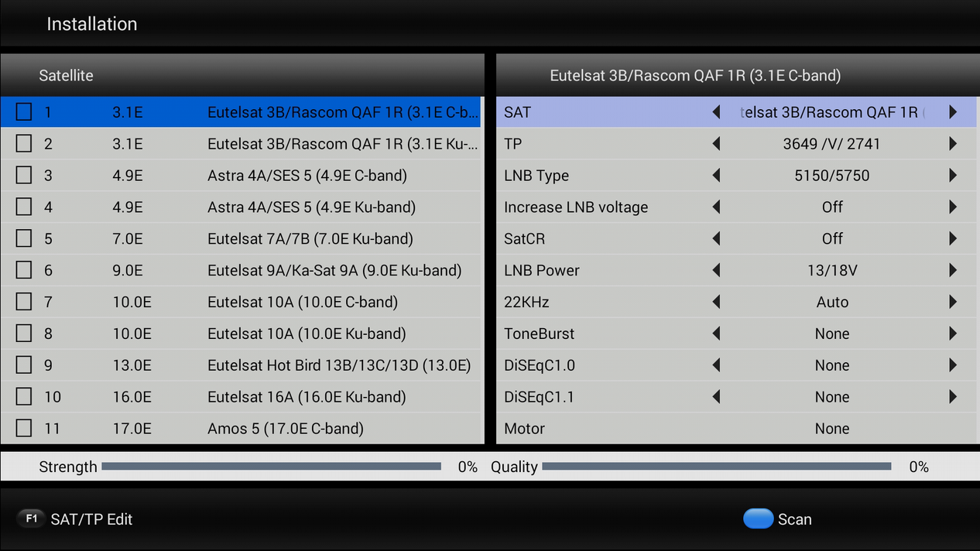Click the Strength signal bar
This screenshot has width=980, height=551.
(x=271, y=467)
